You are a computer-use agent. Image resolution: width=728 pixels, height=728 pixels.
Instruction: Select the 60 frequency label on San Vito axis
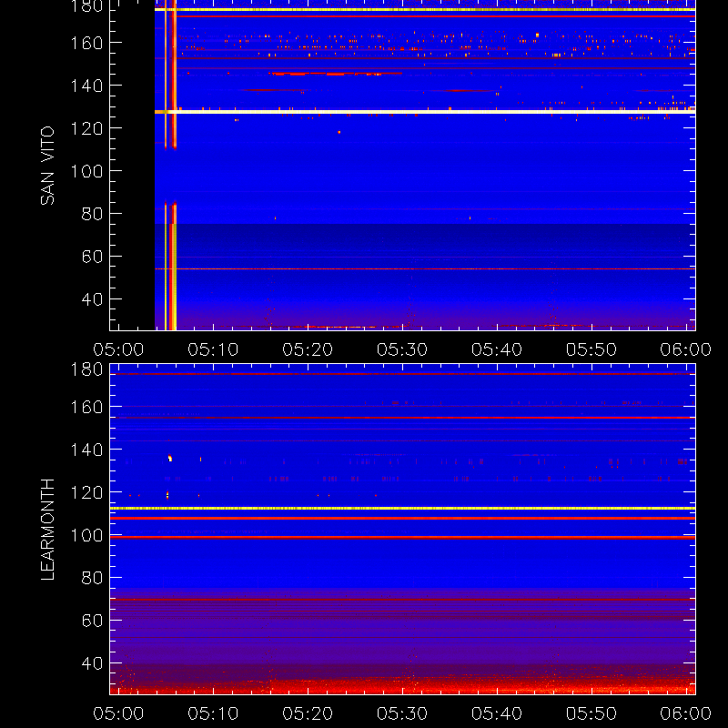pos(92,257)
